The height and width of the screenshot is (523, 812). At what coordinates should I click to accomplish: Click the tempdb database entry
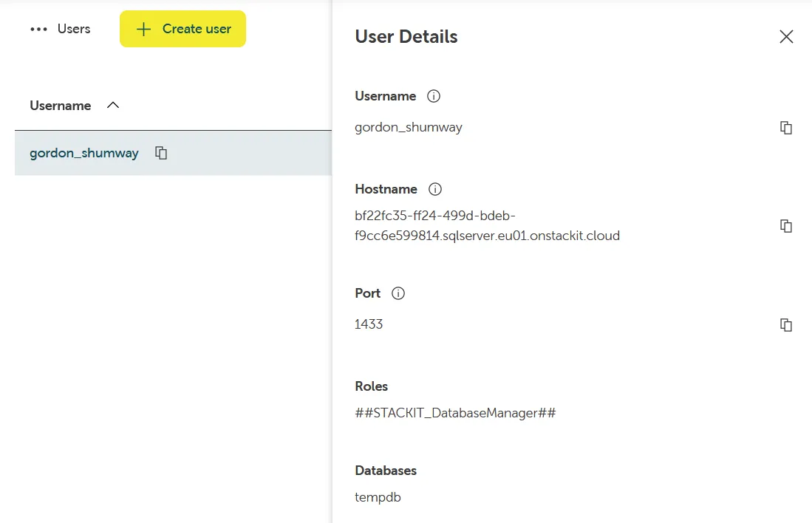click(378, 497)
